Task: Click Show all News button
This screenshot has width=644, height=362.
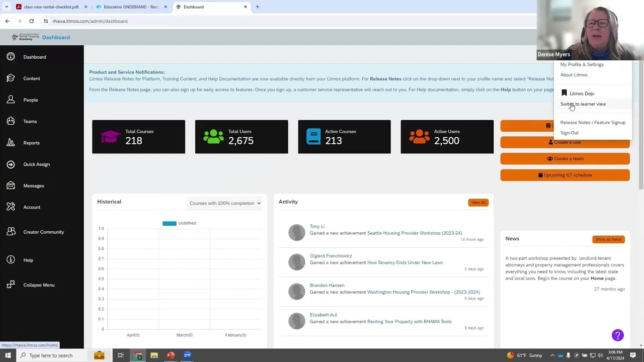Action: [x=608, y=239]
